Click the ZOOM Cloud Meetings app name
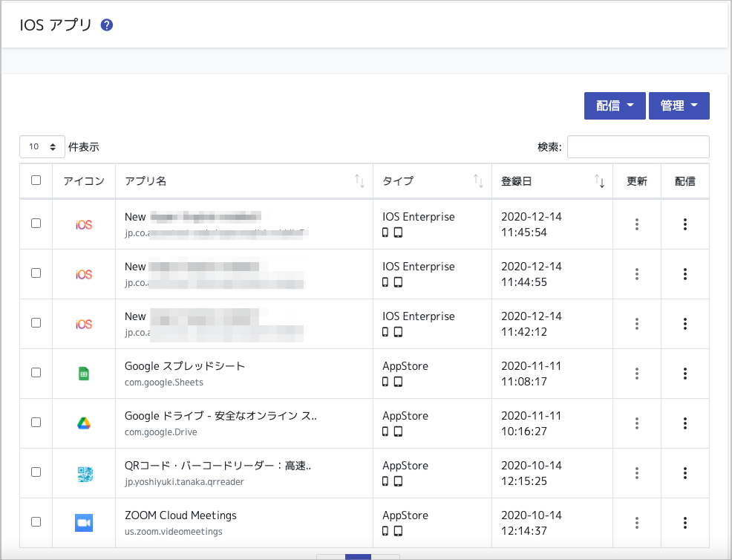The height and width of the screenshot is (560, 732). click(180, 515)
